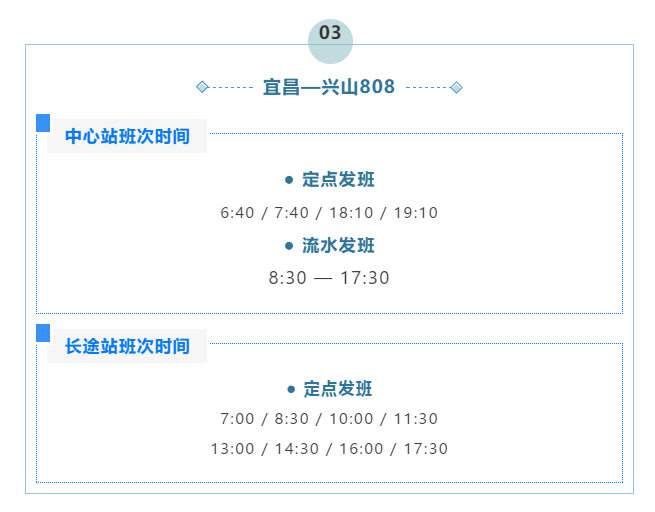Select the 16:00 departure time
This screenshot has height=512, width=655.
[361, 449]
